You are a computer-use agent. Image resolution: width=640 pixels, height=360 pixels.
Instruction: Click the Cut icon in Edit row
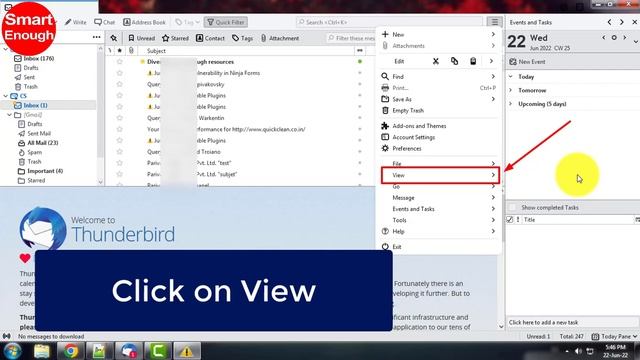pyautogui.click(x=436, y=61)
